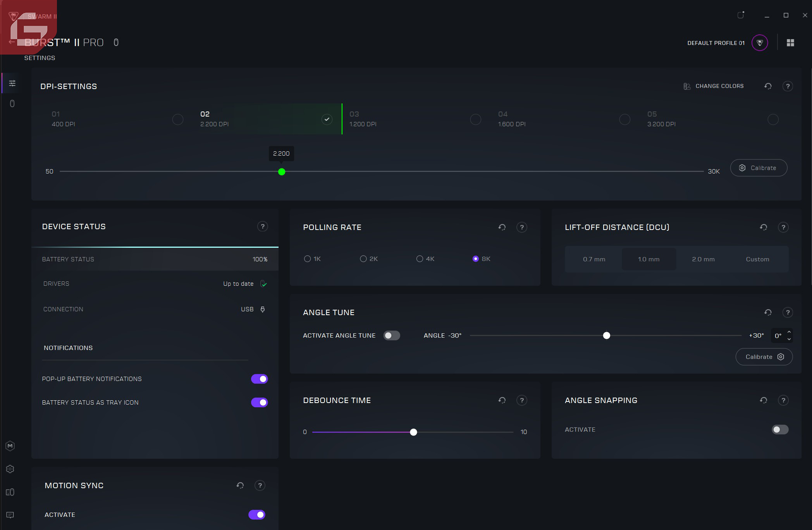Screen dimensions: 812x530
Task: Open the settings sliders sidebar tab
Action: [x=12, y=83]
